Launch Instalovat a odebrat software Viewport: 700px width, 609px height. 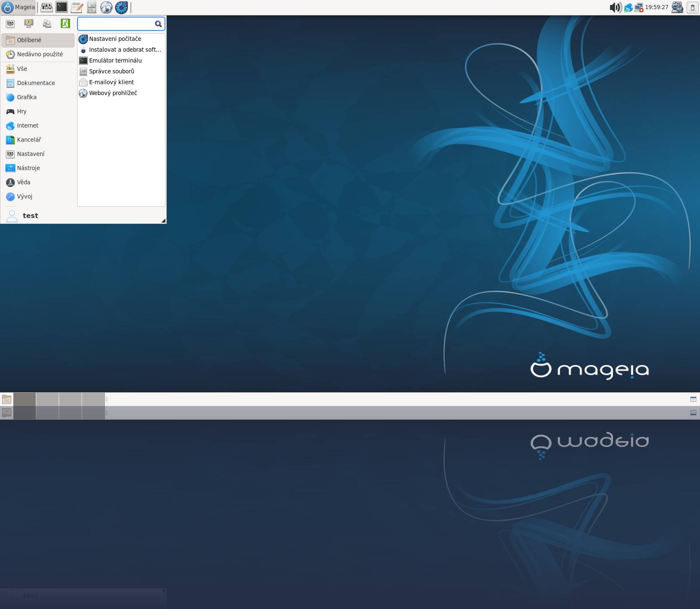pos(121,50)
